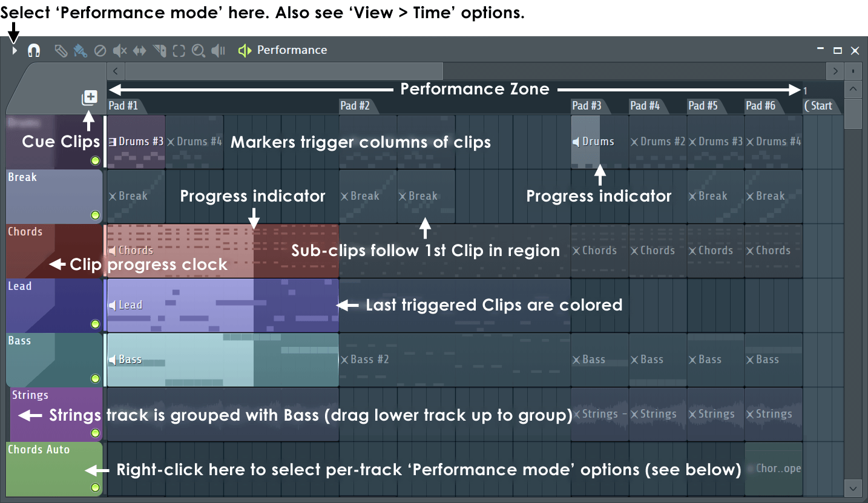Select the Draw pencil tool
Image resolution: width=868 pixels, height=503 pixels.
pos(61,51)
